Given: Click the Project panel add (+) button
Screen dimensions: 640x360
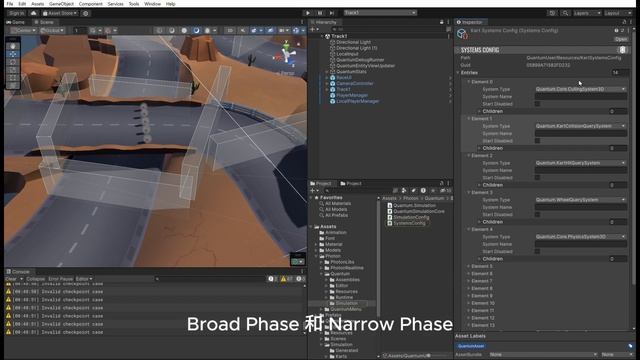Looking at the screenshot, I should pos(313,190).
